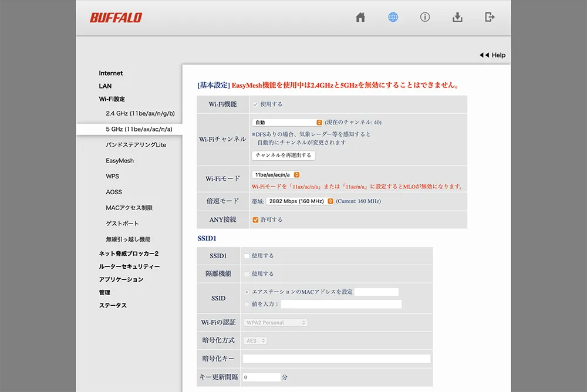Open the 2882 Mbps (160 MHz) bandwidth dropdown
The image size is (587, 392).
tap(300, 201)
